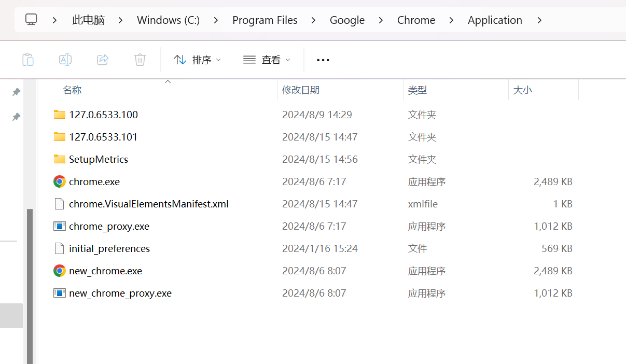Screen dimensions: 626x364
Task: Select the 127.0.6533.101 folder icon
Action: [60, 137]
